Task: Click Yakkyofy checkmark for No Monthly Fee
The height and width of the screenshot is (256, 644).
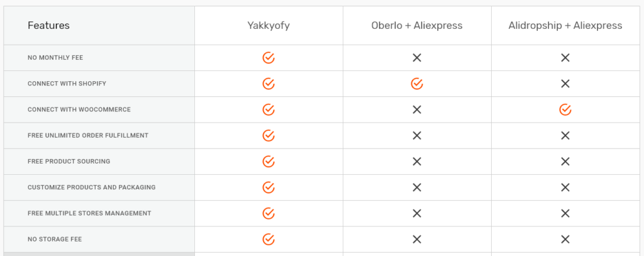Action: pos(268,58)
